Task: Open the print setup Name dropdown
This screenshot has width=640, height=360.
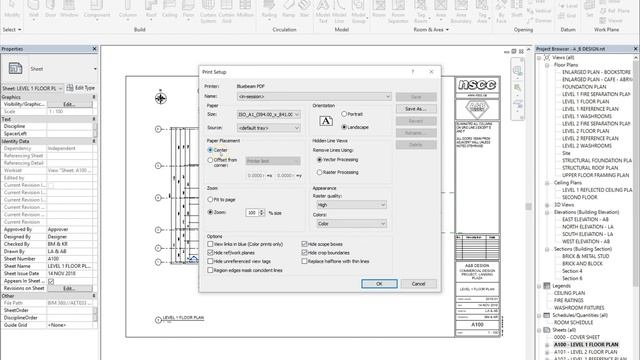Action: pos(314,96)
